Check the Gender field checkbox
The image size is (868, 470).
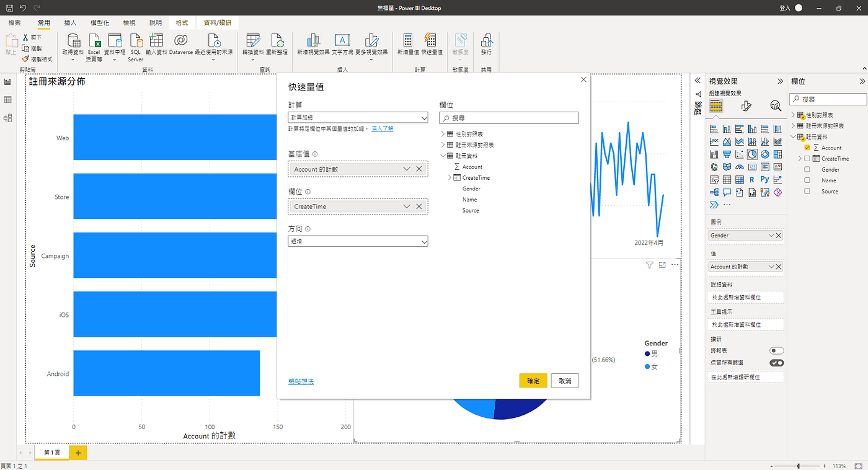807,169
